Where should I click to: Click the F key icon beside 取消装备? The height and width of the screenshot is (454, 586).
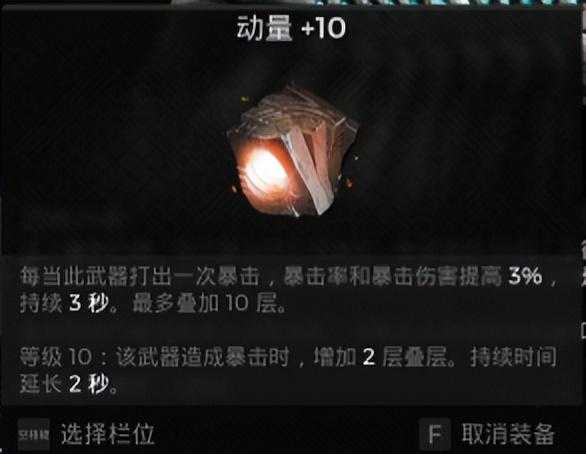(435, 434)
